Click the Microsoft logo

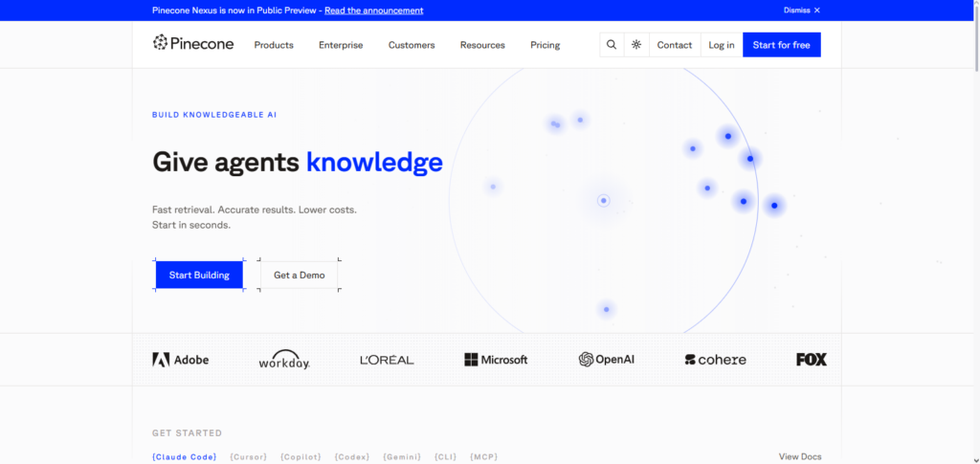pyautogui.click(x=497, y=360)
